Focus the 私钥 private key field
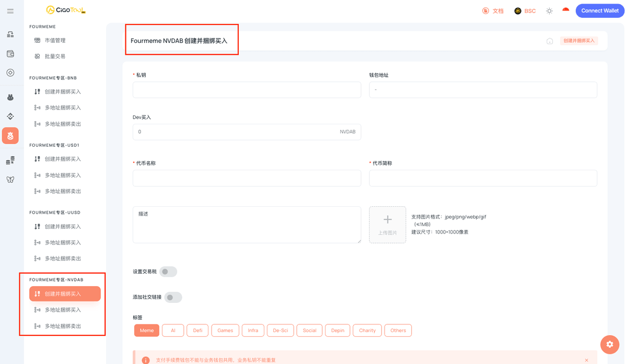The image size is (627, 364). pyautogui.click(x=247, y=90)
